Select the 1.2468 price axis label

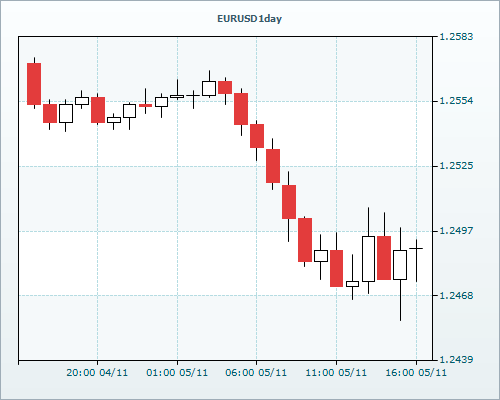(x=456, y=295)
